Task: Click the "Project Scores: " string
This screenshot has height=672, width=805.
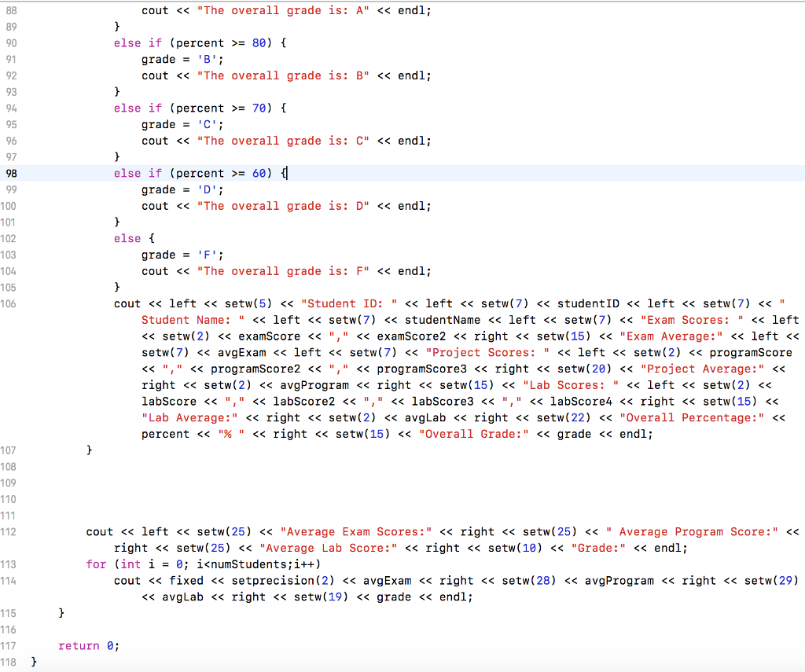Action: point(487,353)
